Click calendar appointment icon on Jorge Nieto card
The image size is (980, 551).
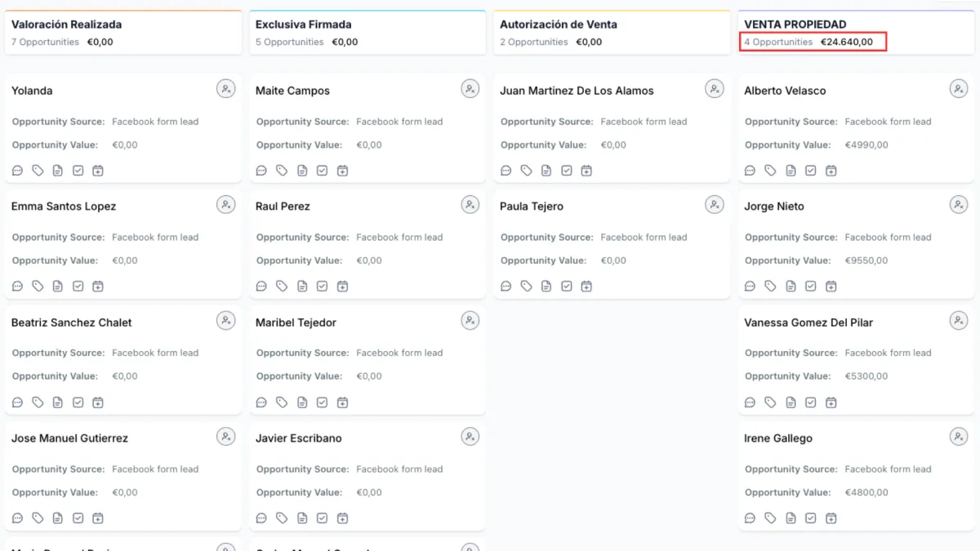[831, 287]
